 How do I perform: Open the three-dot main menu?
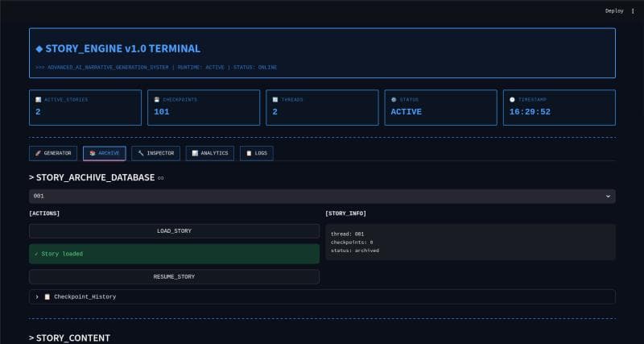[633, 11]
